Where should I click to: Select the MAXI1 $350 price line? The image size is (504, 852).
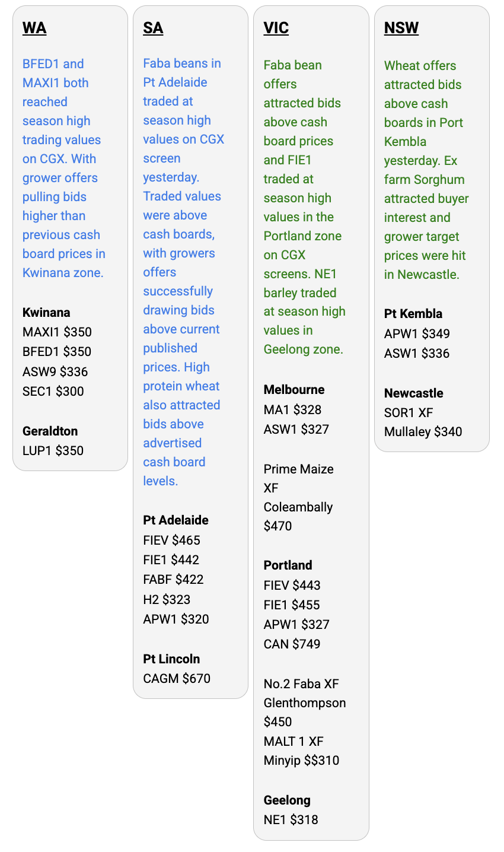coord(57,332)
